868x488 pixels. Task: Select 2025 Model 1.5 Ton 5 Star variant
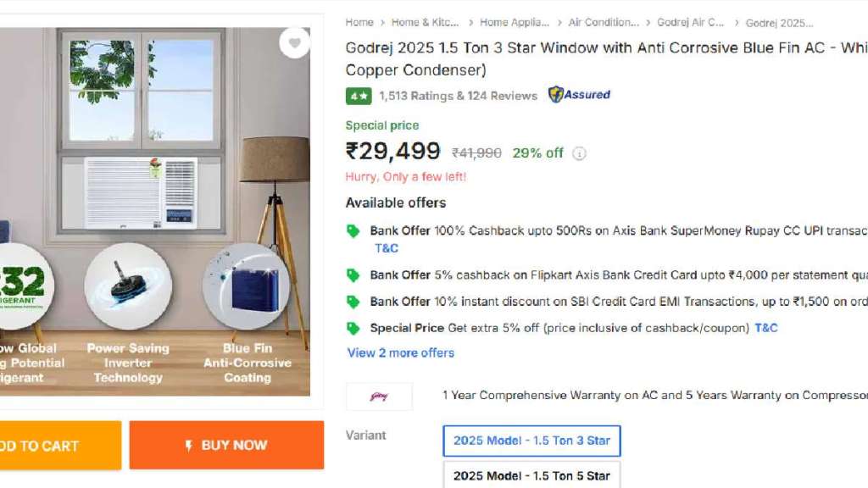pyautogui.click(x=531, y=475)
